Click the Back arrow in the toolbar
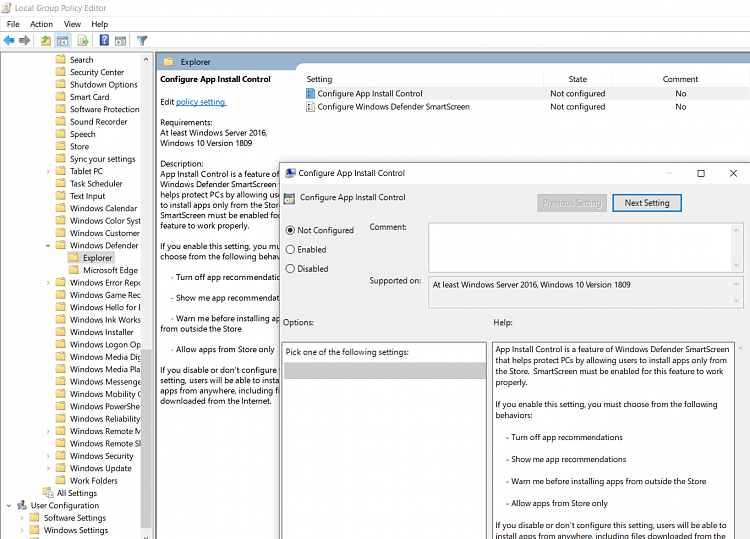 click(9, 41)
